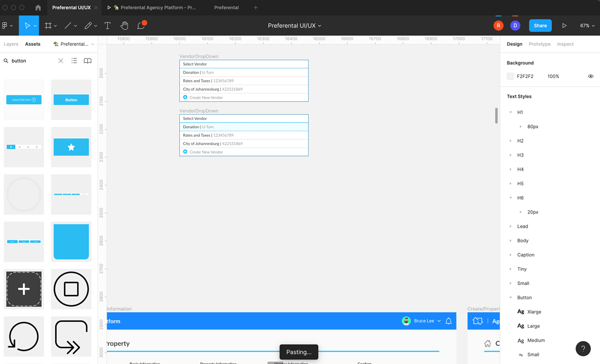Select the Large button text style

533,326
